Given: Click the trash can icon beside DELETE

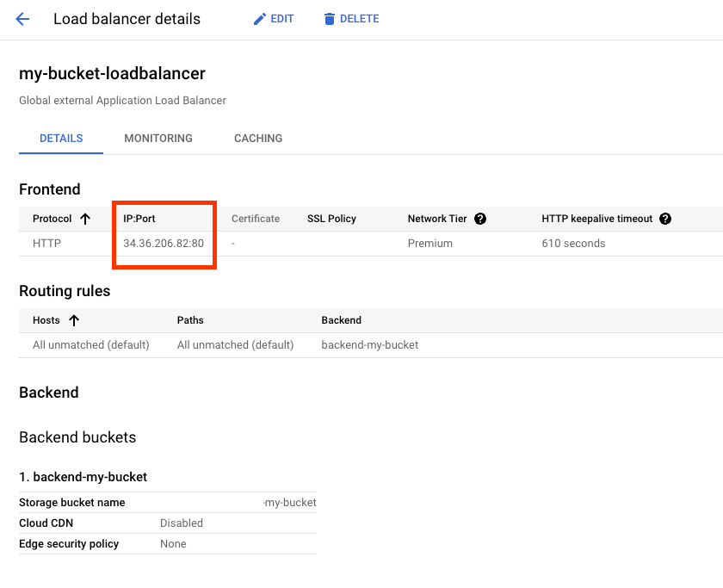Looking at the screenshot, I should click(329, 19).
